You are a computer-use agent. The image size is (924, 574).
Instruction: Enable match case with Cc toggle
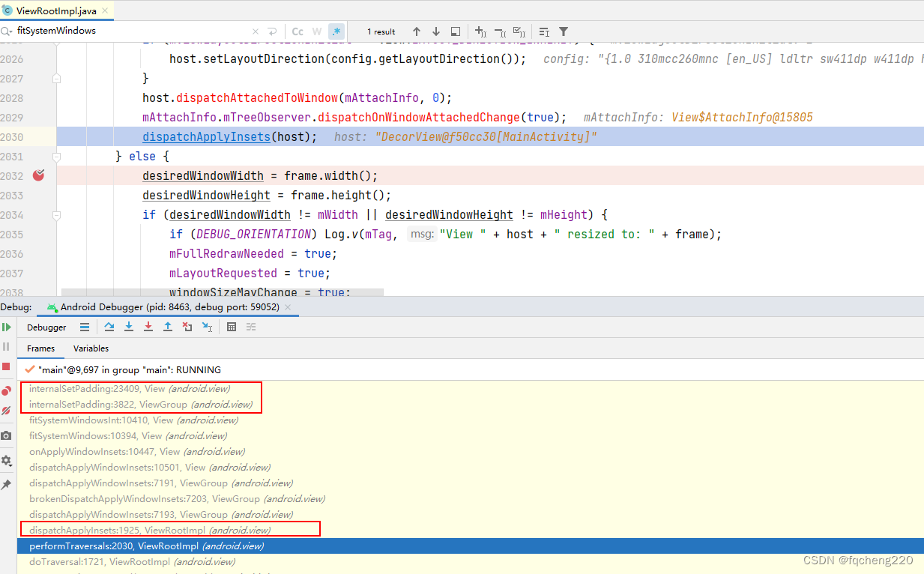coord(298,31)
